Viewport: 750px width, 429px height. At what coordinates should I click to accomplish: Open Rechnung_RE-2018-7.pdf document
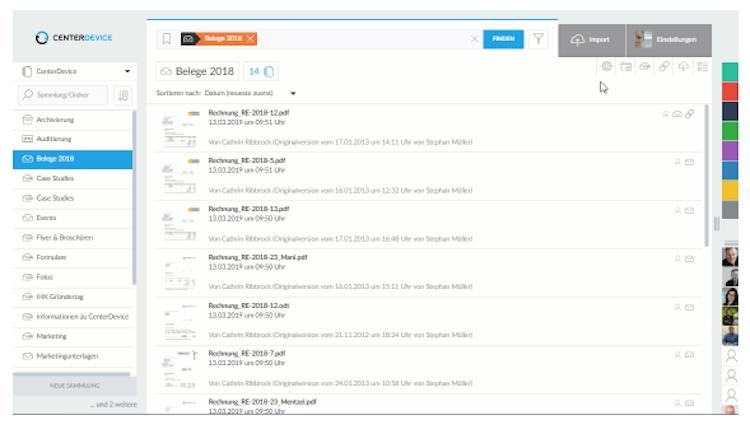click(x=247, y=353)
